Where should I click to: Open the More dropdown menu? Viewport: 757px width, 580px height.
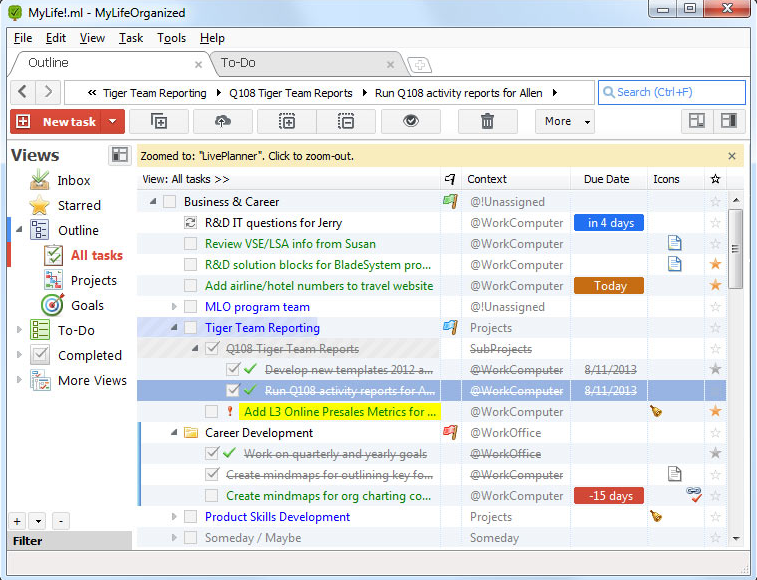(564, 121)
